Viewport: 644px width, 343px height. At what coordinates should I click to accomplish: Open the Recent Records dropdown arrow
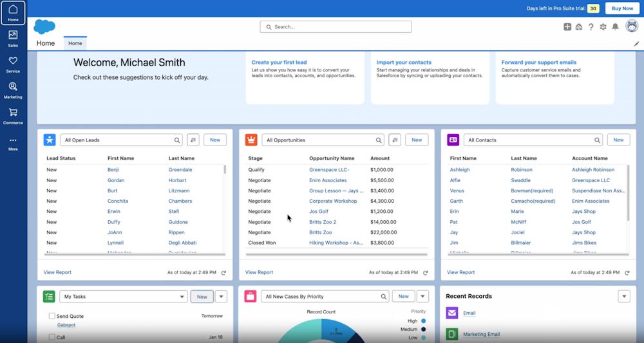click(624, 296)
